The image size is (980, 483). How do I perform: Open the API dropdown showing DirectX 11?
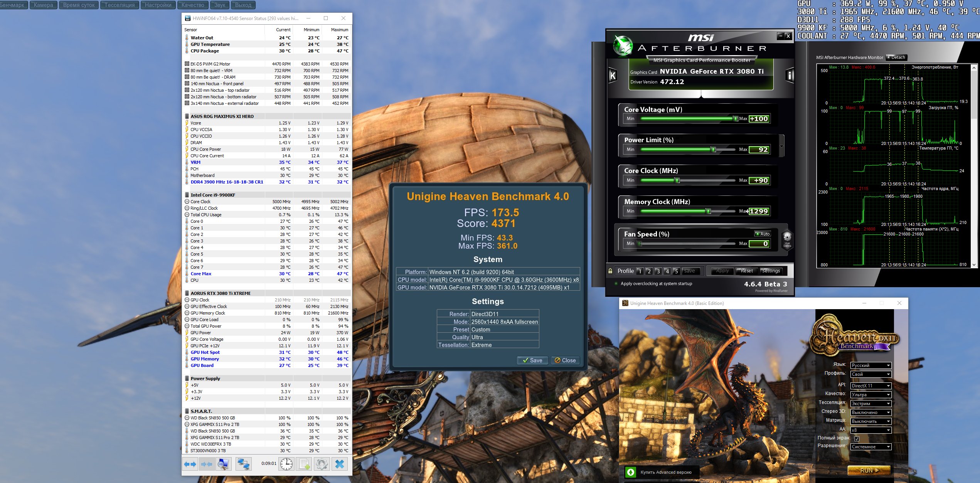click(871, 386)
